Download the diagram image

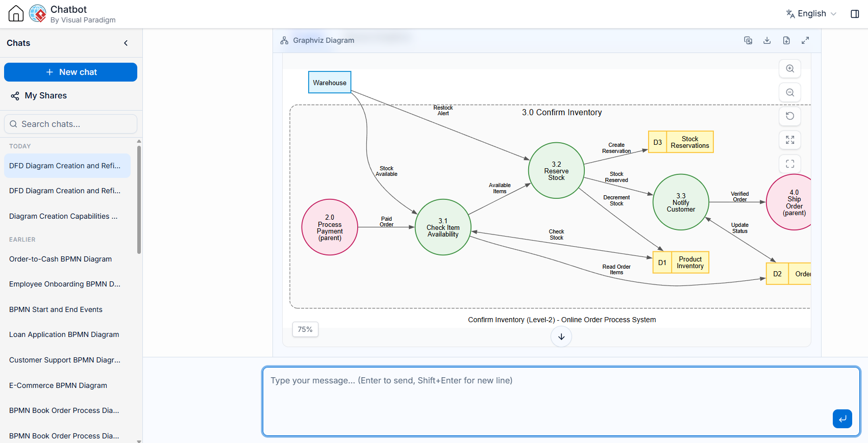tap(767, 40)
